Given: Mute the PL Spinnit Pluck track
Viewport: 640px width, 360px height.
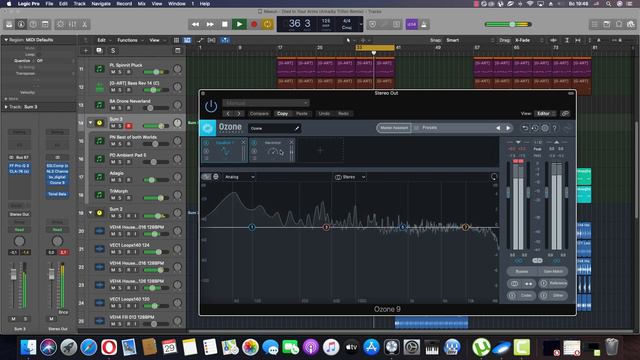Looking at the screenshot, I should 113,72.
